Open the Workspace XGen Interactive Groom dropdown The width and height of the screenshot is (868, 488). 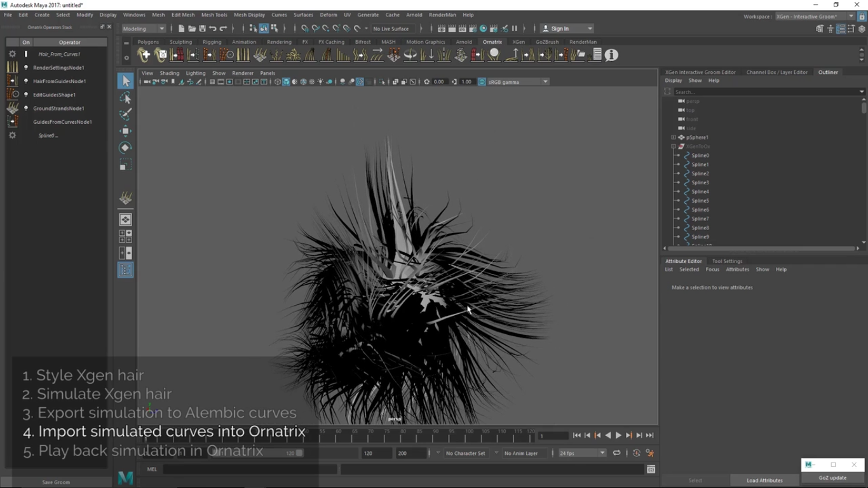[x=815, y=17]
